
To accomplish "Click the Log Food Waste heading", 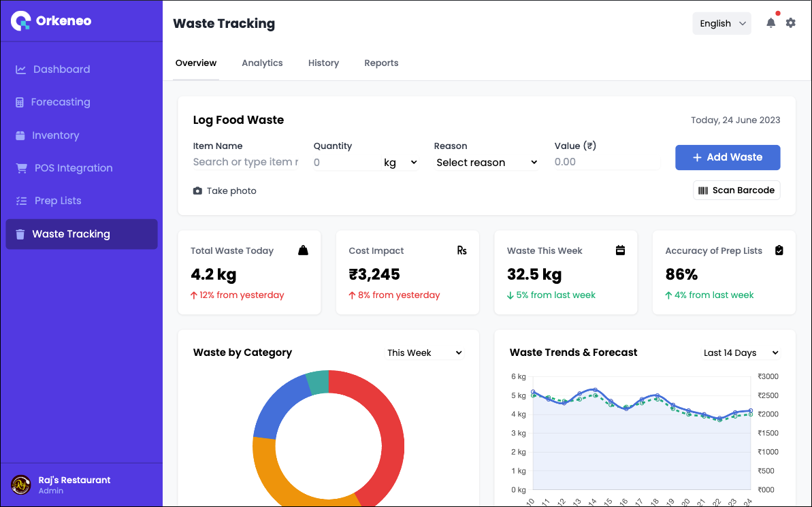I will click(238, 120).
